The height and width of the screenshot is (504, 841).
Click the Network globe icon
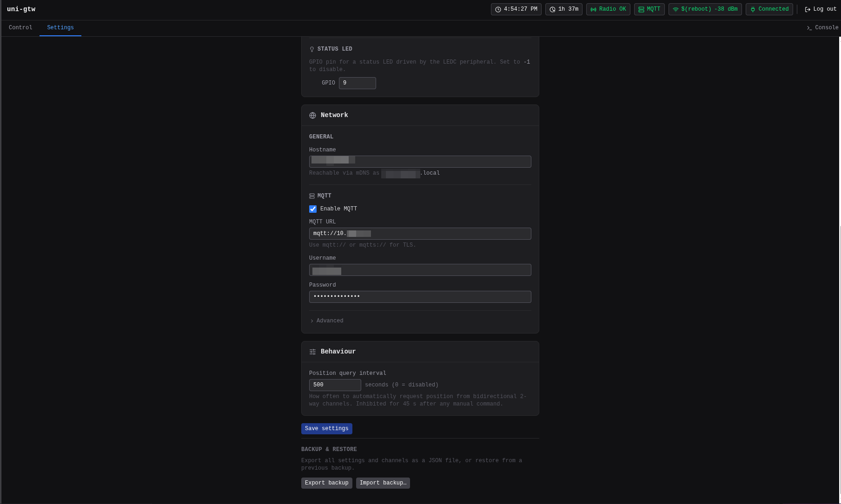[312, 115]
